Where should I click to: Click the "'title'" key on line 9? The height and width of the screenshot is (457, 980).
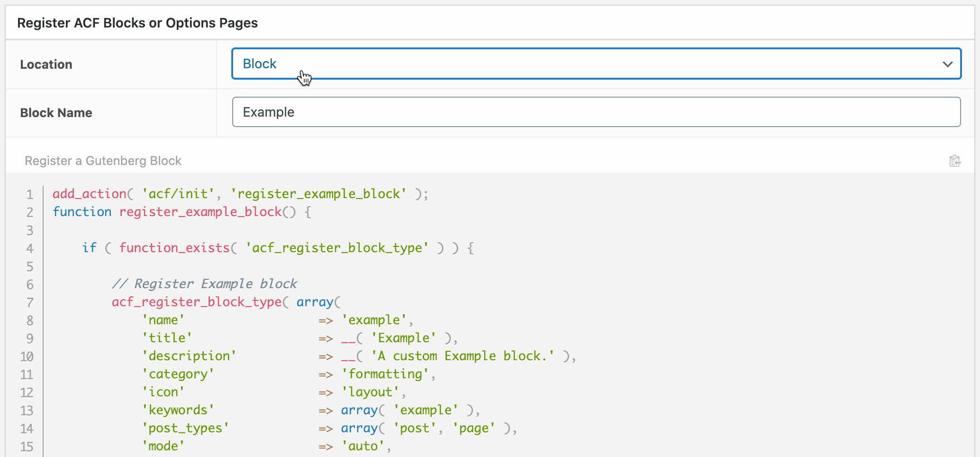[x=167, y=338]
